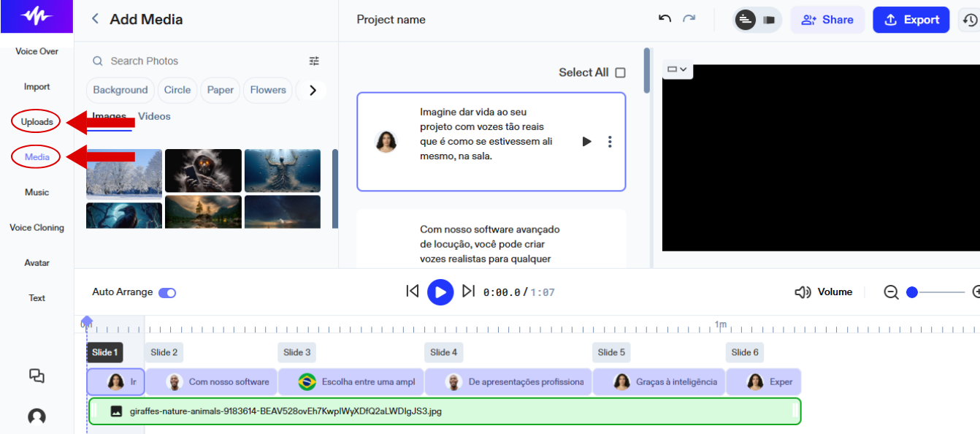Toggle the Auto Arrange switch
980x434 pixels.
pyautogui.click(x=167, y=293)
